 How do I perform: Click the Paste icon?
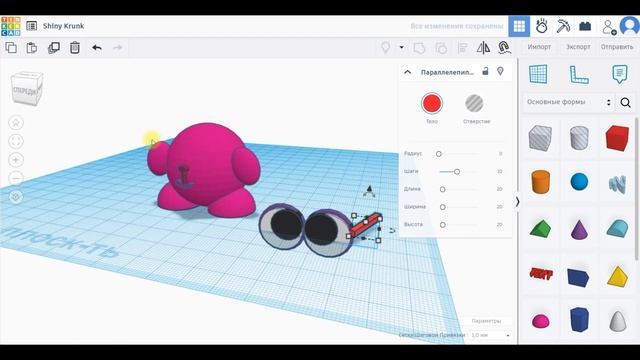coord(32,48)
